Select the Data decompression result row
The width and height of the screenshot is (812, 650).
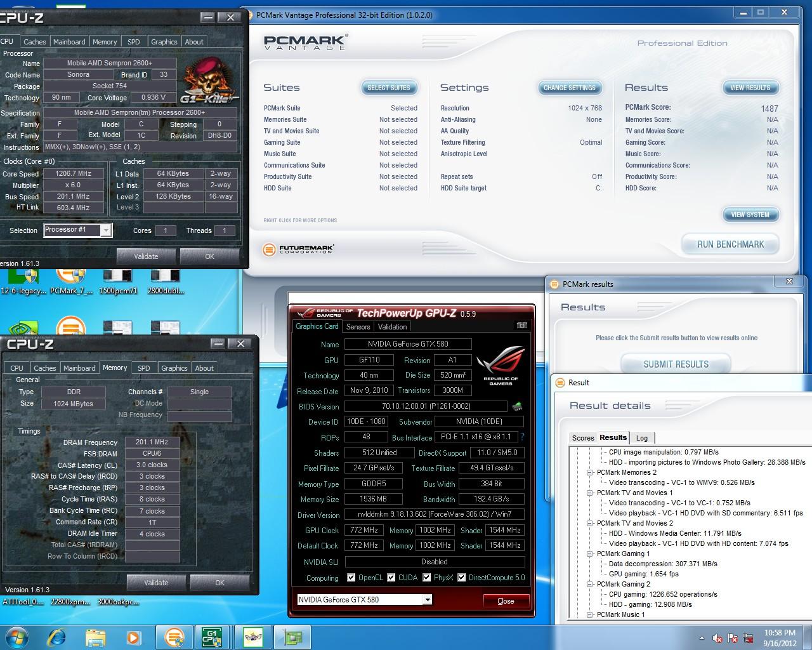pyautogui.click(x=662, y=564)
